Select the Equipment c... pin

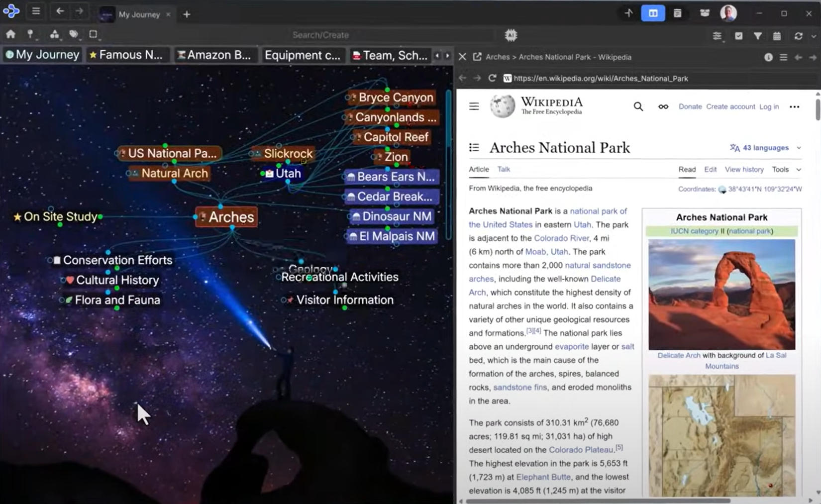(303, 55)
